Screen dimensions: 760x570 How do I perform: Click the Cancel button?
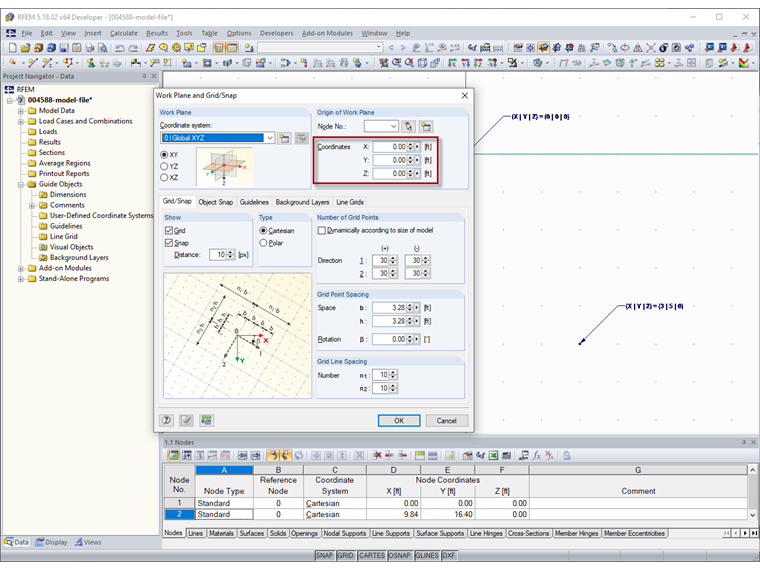446,420
